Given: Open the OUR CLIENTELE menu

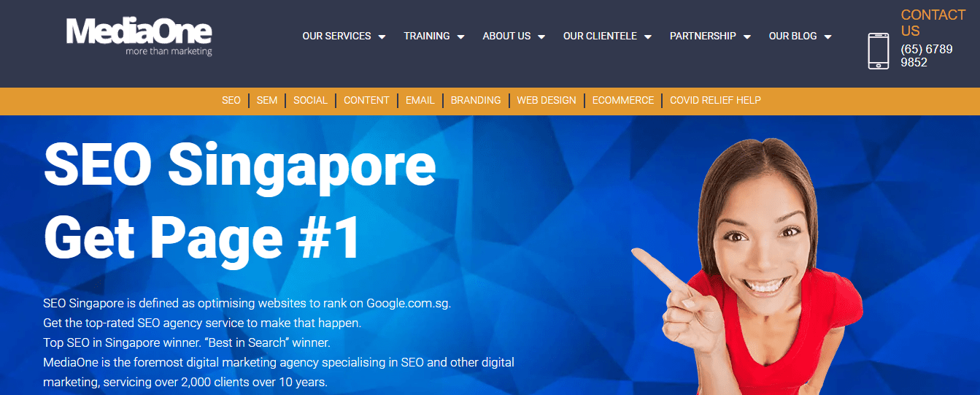Looking at the screenshot, I should coord(600,36).
